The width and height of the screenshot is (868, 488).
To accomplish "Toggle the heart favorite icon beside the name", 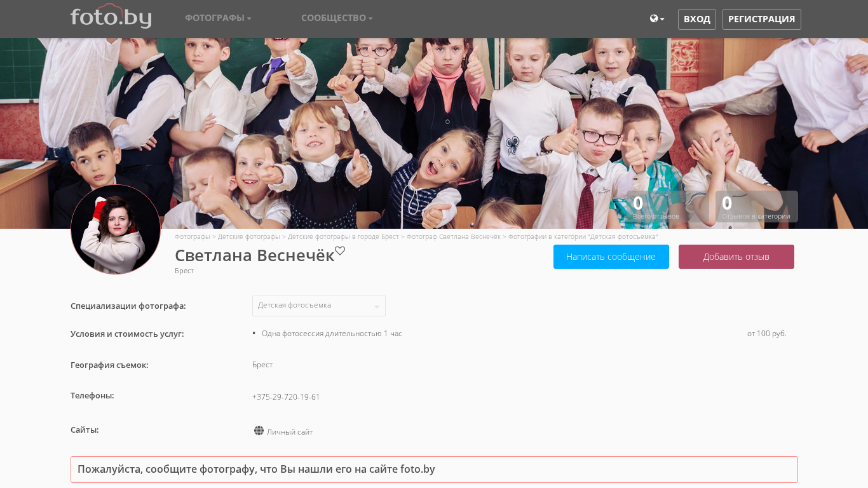I will coord(340,251).
